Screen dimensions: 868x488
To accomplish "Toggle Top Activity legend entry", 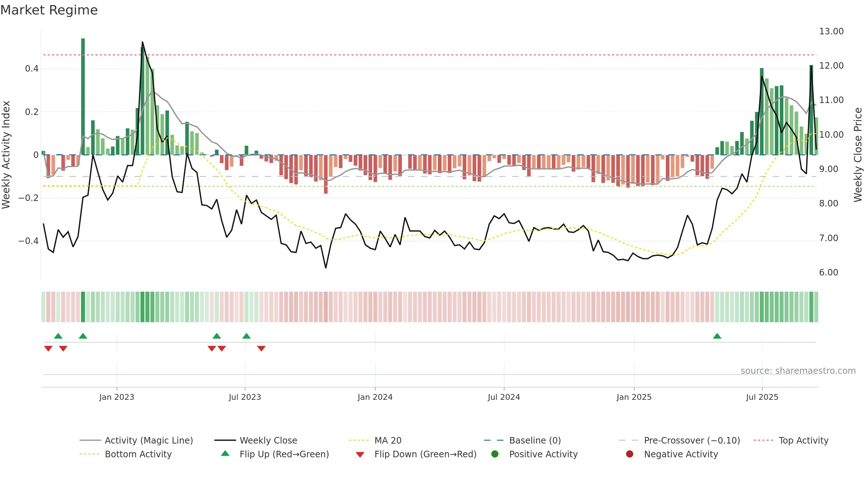I will coord(791,440).
